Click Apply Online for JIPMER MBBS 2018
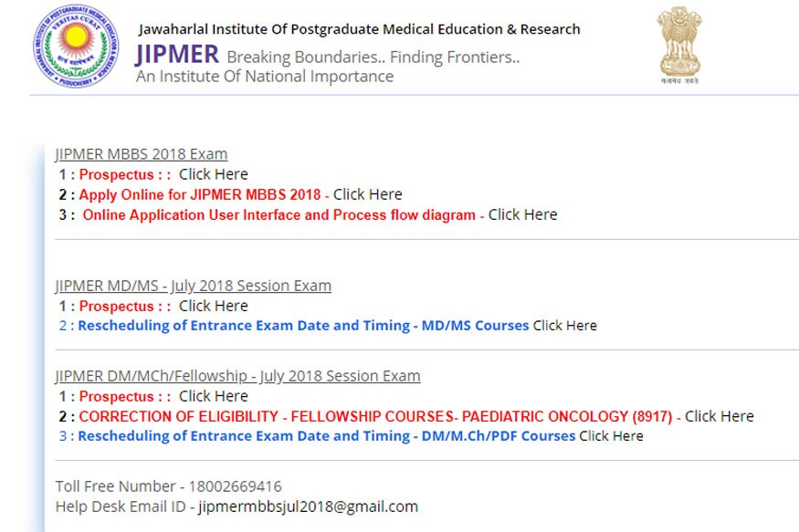The height and width of the screenshot is (532, 799). point(200,194)
